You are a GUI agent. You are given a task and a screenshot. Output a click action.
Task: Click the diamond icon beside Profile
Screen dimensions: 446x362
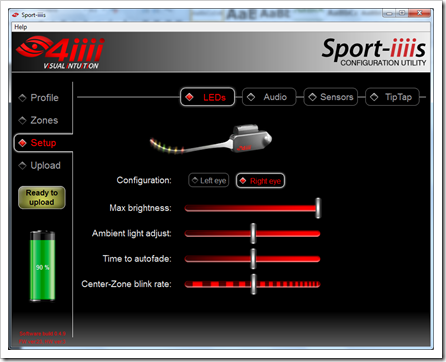tap(22, 98)
